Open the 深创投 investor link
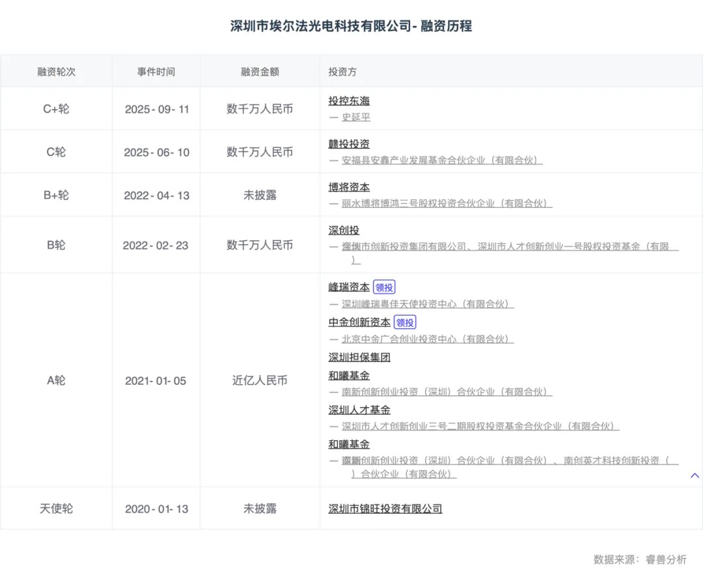This screenshot has height=588, width=703. (x=344, y=231)
